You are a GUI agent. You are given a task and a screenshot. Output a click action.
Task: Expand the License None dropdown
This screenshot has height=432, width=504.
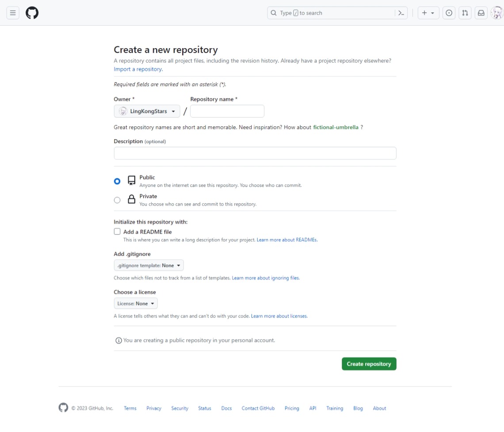[x=136, y=303]
